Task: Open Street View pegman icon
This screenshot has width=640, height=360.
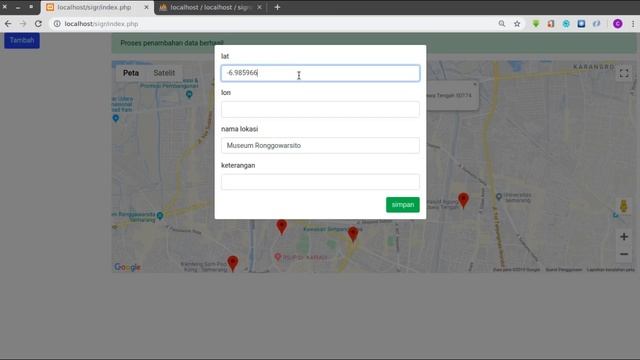Action: pos(623,206)
